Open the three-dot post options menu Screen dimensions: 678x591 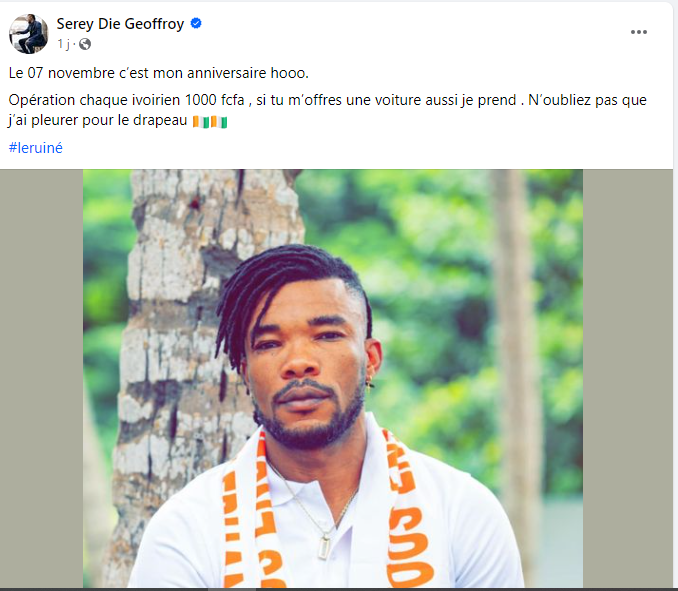tap(639, 32)
